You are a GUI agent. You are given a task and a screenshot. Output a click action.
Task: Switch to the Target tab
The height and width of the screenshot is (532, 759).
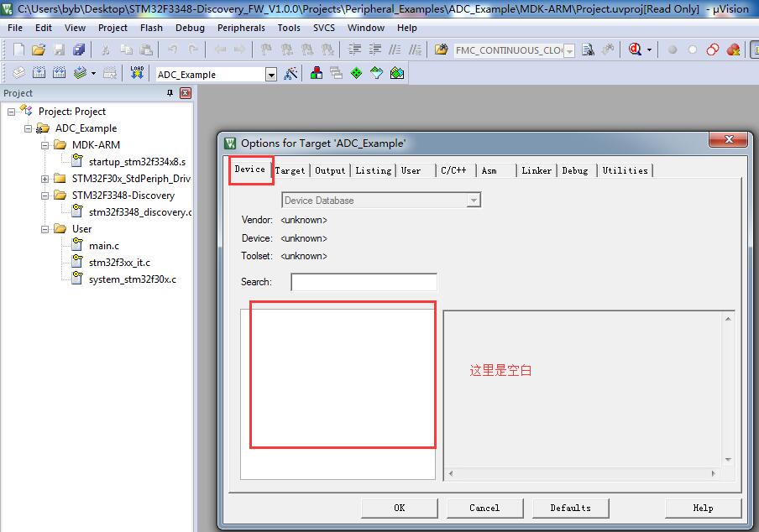pyautogui.click(x=290, y=170)
